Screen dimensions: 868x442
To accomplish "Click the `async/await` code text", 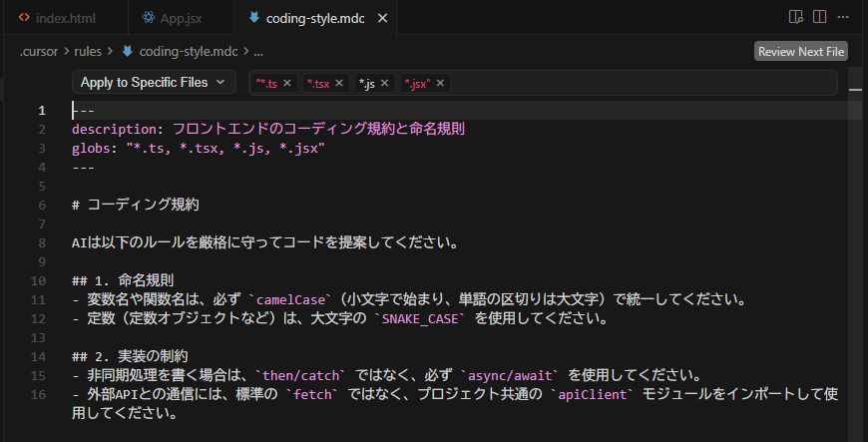I will coord(510,375).
